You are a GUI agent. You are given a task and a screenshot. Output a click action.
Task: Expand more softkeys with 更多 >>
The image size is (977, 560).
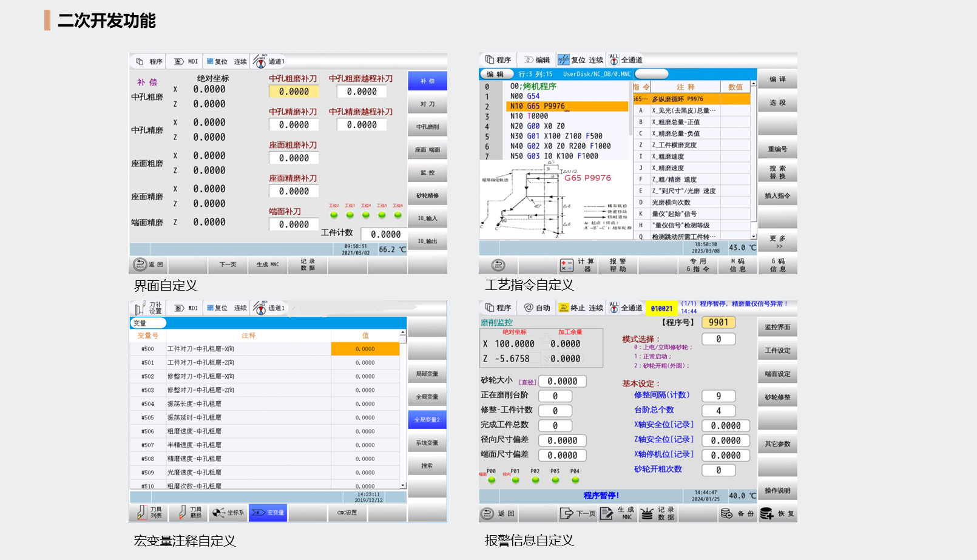(x=777, y=242)
